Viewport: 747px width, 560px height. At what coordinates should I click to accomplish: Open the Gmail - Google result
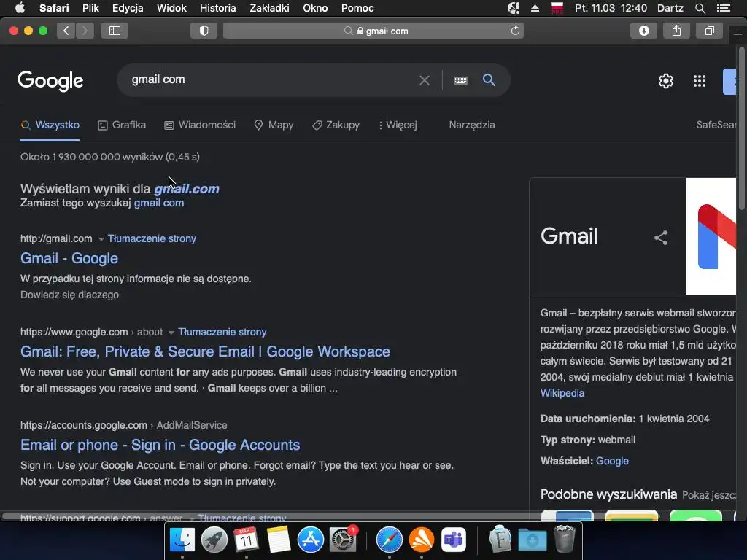click(x=69, y=258)
